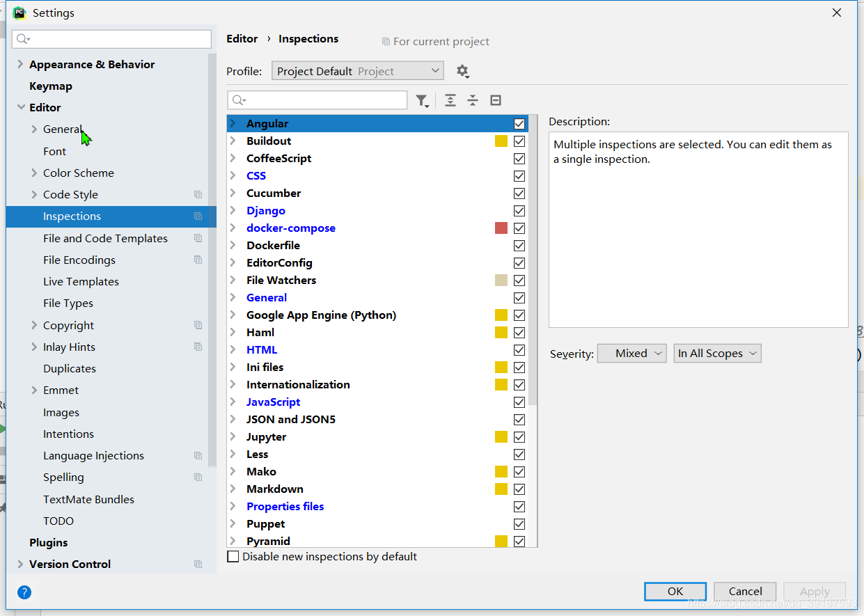Select the Duplicates settings page

coord(70,368)
